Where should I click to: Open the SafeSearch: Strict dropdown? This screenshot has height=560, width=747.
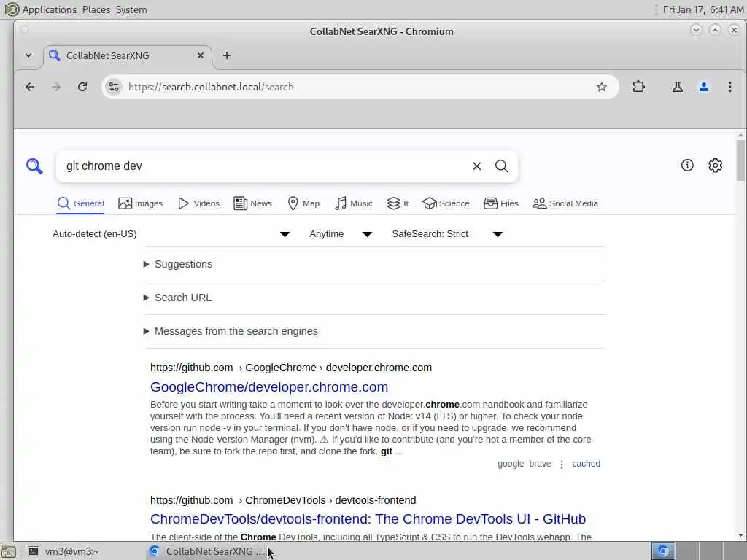(x=447, y=234)
